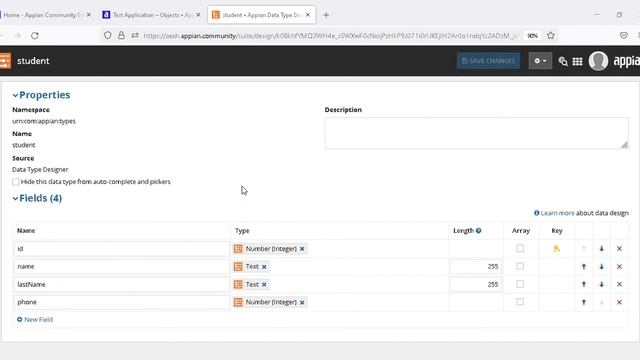Remove Text type from name row

coord(264,267)
